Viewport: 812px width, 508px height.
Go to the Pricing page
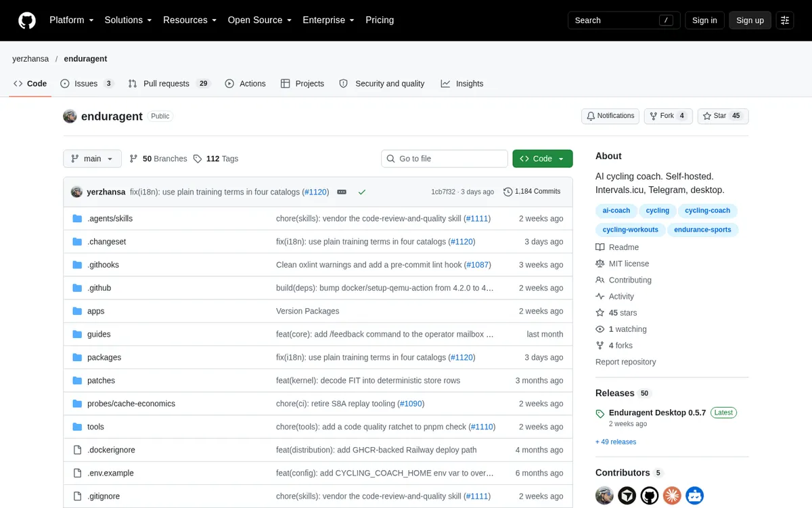[380, 20]
